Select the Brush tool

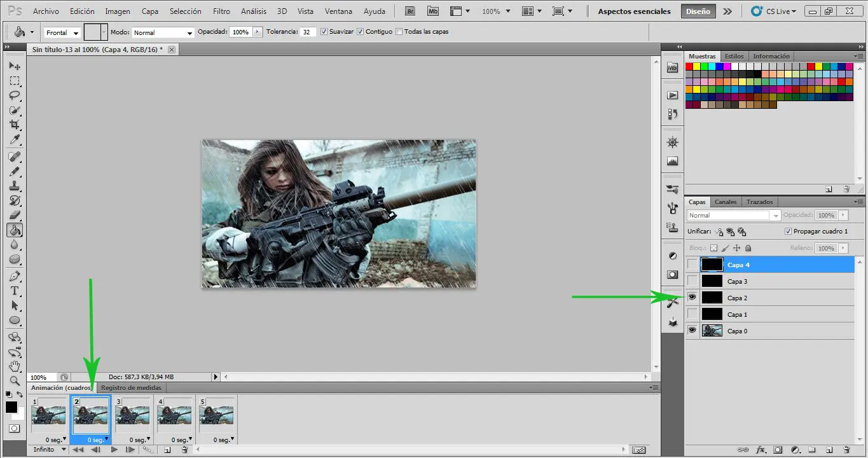(x=15, y=171)
